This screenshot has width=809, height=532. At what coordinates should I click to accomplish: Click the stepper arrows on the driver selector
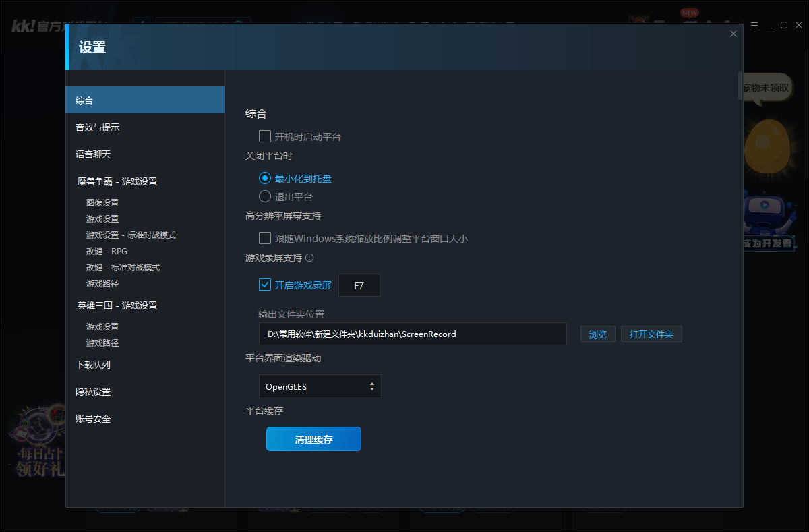pos(371,386)
